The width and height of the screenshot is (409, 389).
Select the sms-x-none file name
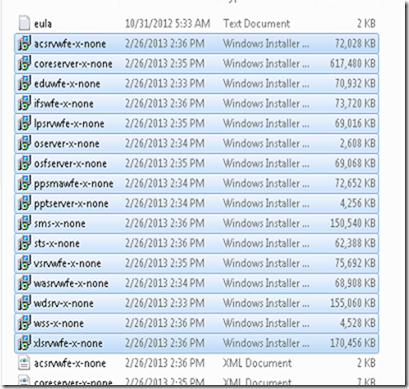60,223
